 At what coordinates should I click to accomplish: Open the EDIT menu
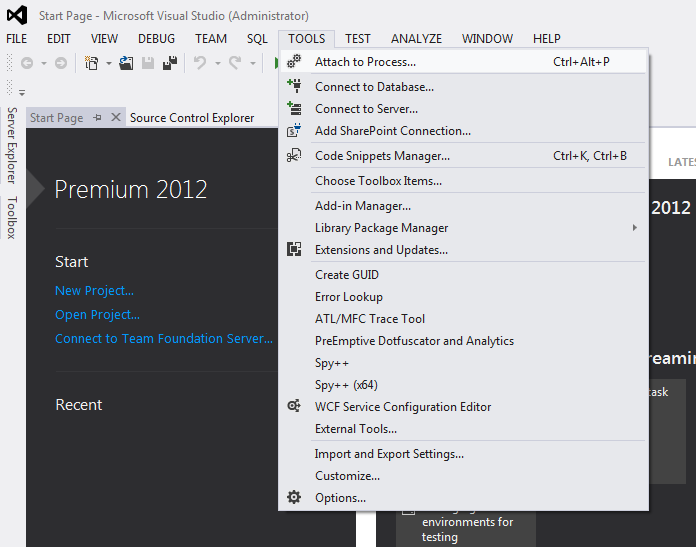tap(59, 39)
